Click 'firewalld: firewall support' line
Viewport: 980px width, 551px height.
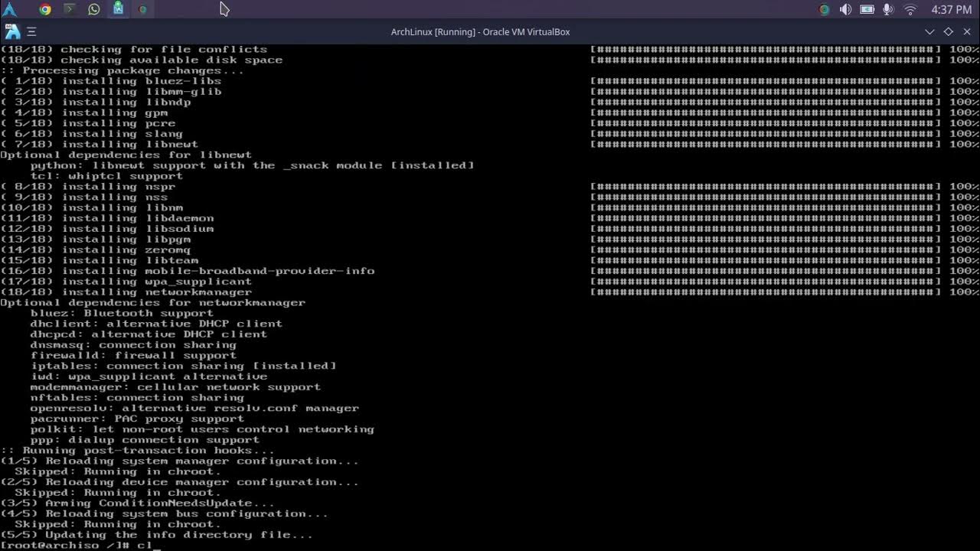[133, 356]
